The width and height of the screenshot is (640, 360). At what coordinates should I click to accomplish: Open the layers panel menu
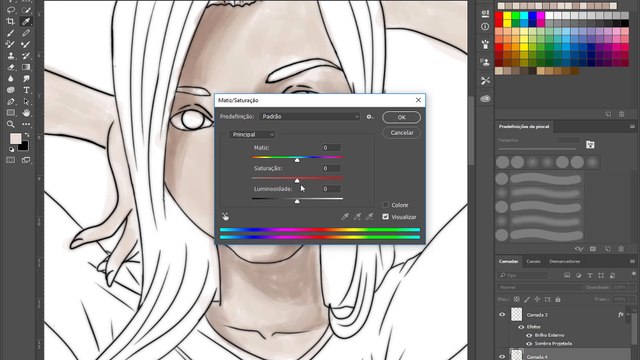pyautogui.click(x=632, y=261)
